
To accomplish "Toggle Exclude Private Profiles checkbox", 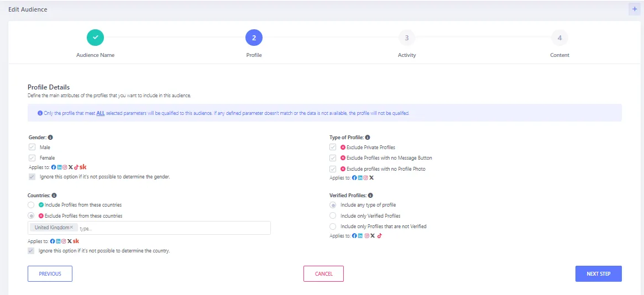I will [333, 147].
